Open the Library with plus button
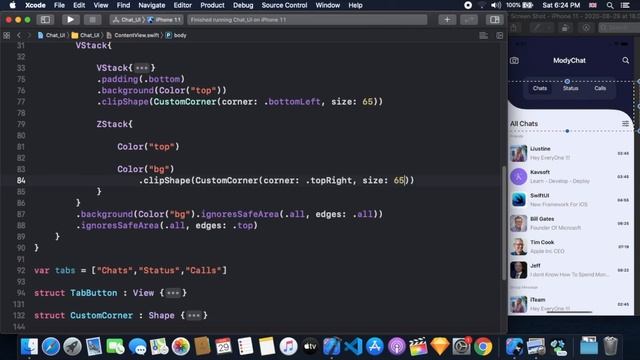Image resolution: width=640 pixels, height=360 pixels. click(x=447, y=20)
